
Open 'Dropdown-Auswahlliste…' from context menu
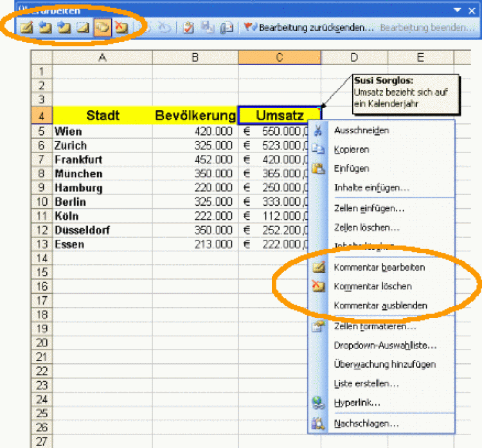(x=385, y=345)
